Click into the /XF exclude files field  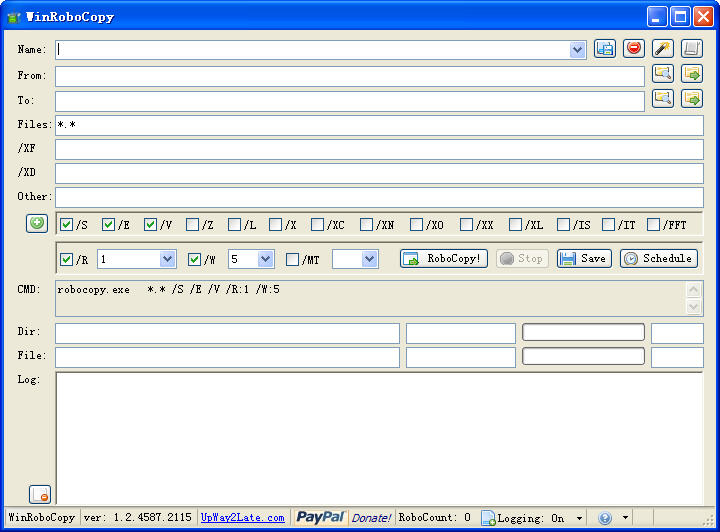[x=379, y=150]
